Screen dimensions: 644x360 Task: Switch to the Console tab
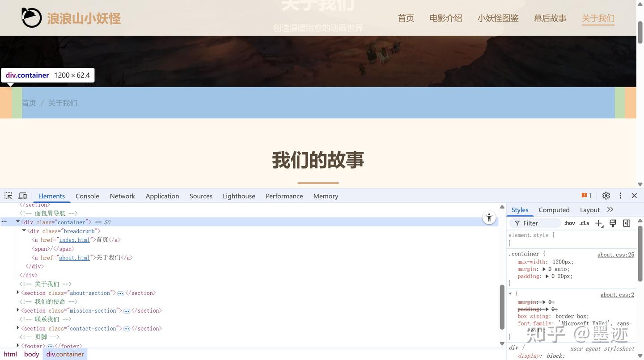coord(87,196)
